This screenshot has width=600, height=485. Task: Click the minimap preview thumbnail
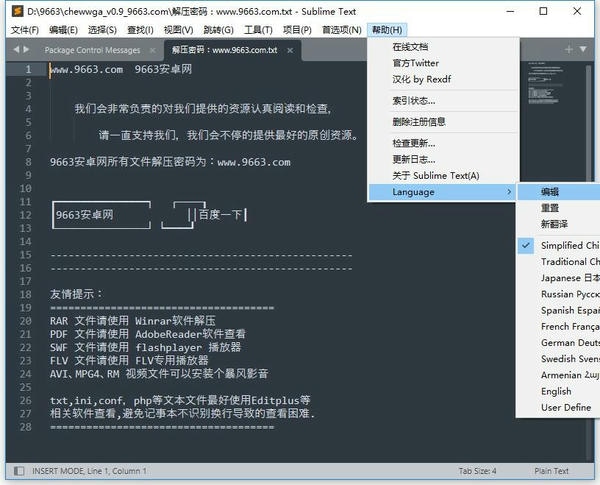click(545, 82)
